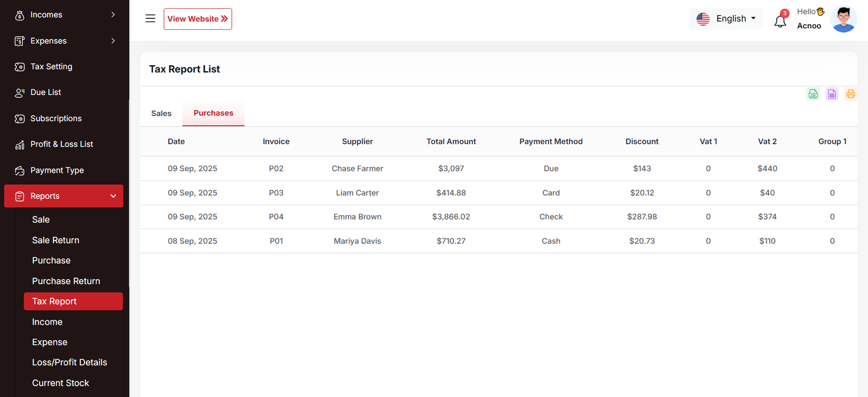
Task: Open the English language dropdown
Action: (x=725, y=18)
